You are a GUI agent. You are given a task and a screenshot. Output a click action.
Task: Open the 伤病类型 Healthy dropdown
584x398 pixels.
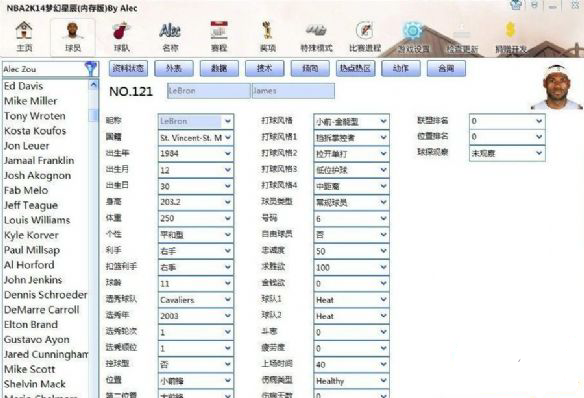tap(351, 381)
